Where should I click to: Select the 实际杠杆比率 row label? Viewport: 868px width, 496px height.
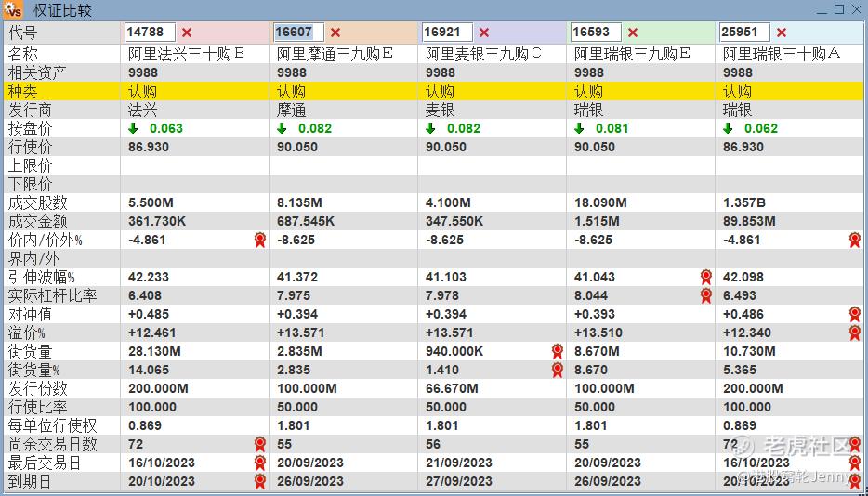53,295
